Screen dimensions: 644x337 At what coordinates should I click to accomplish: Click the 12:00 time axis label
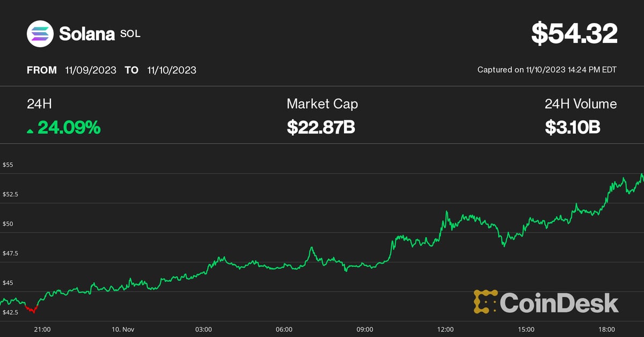pyautogui.click(x=445, y=329)
